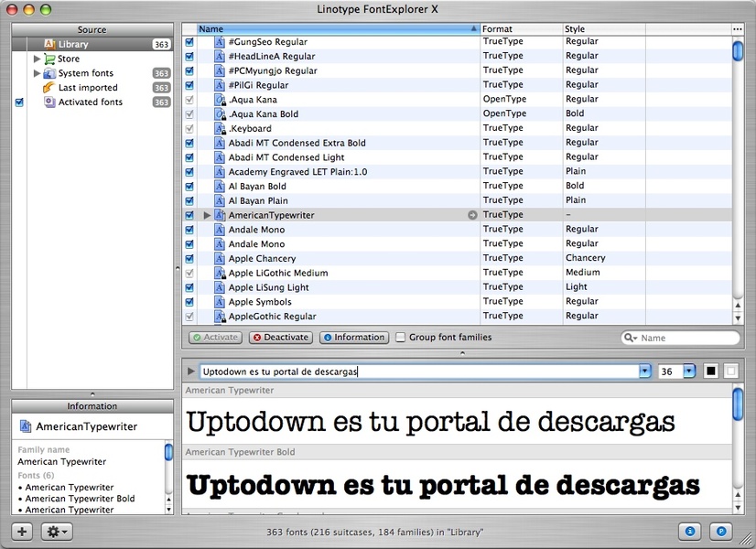Click the Information button
Viewport: 756px width, 549px height.
(353, 338)
